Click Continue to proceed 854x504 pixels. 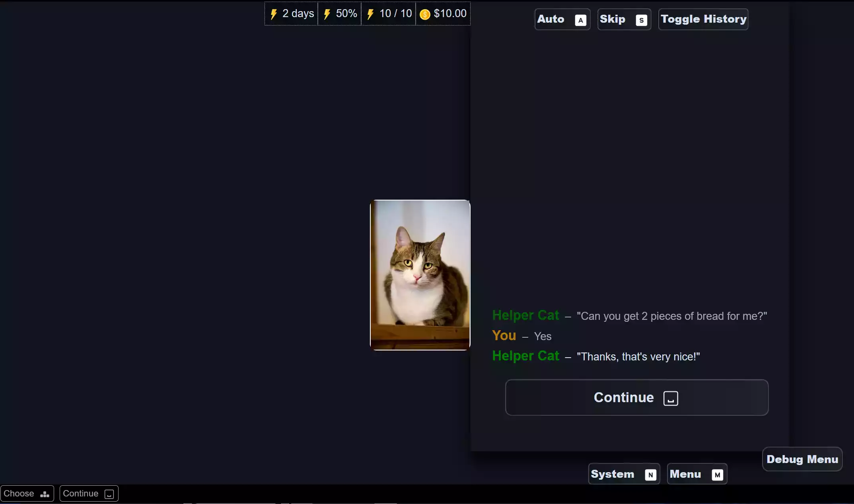[x=636, y=397]
